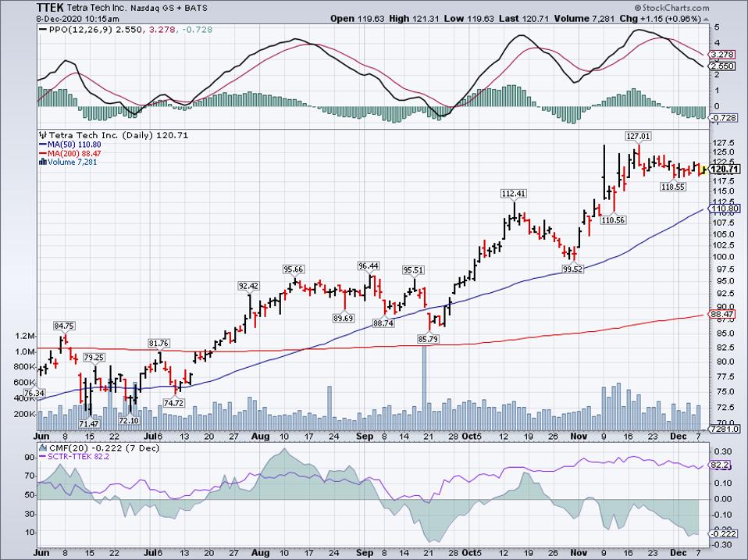Image resolution: width=748 pixels, height=560 pixels.
Task: Click the 85.79 low price annotation
Action: pos(428,339)
